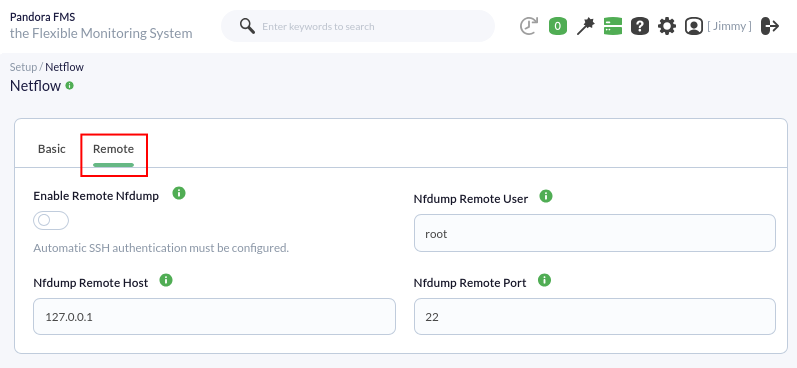The image size is (797, 368).
Task: Focus the keyword search field
Action: (358, 26)
